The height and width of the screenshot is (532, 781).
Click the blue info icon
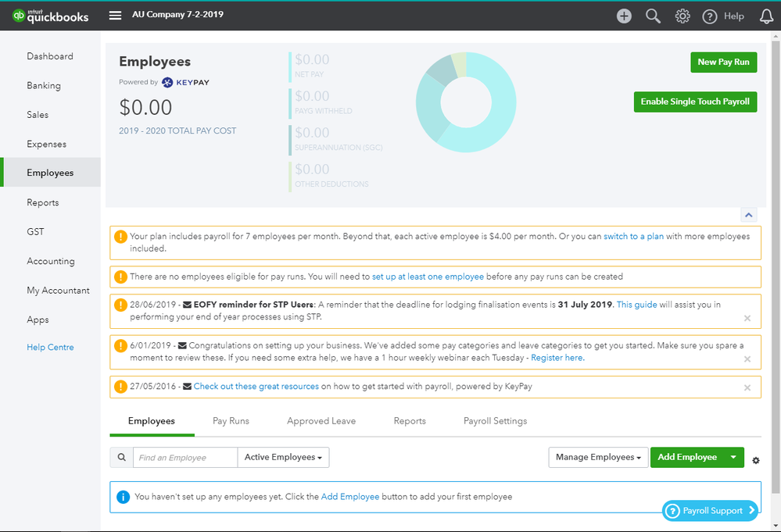click(123, 497)
